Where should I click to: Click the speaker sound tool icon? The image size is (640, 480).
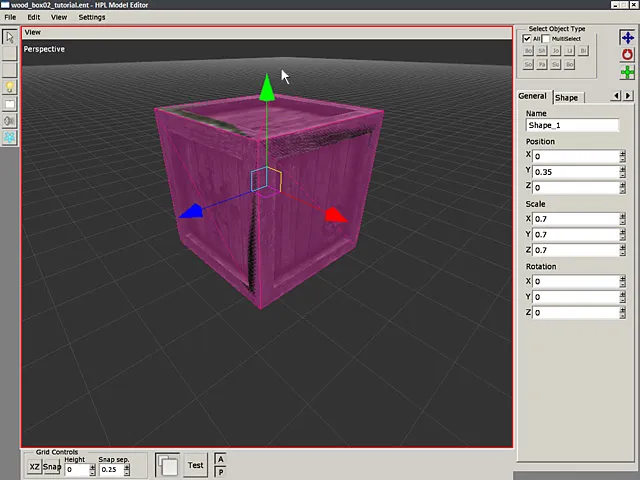point(10,120)
